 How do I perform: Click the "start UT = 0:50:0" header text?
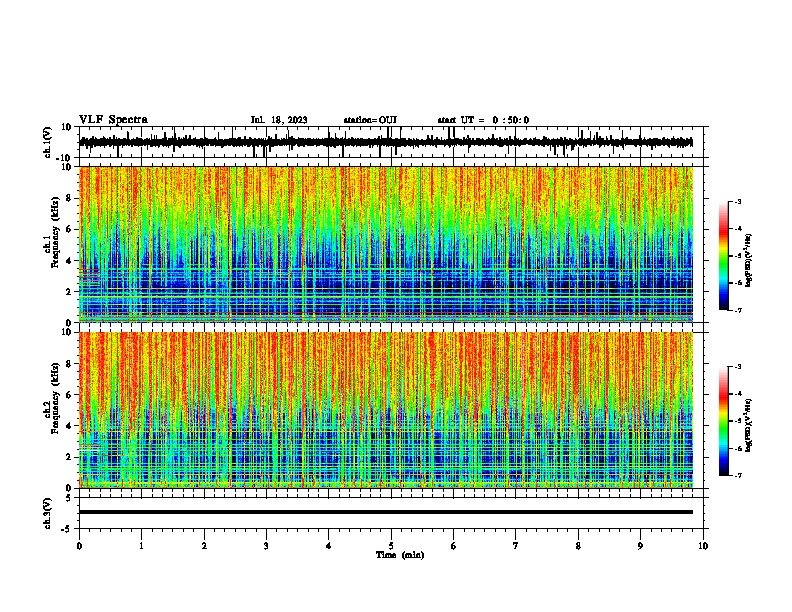483,120
